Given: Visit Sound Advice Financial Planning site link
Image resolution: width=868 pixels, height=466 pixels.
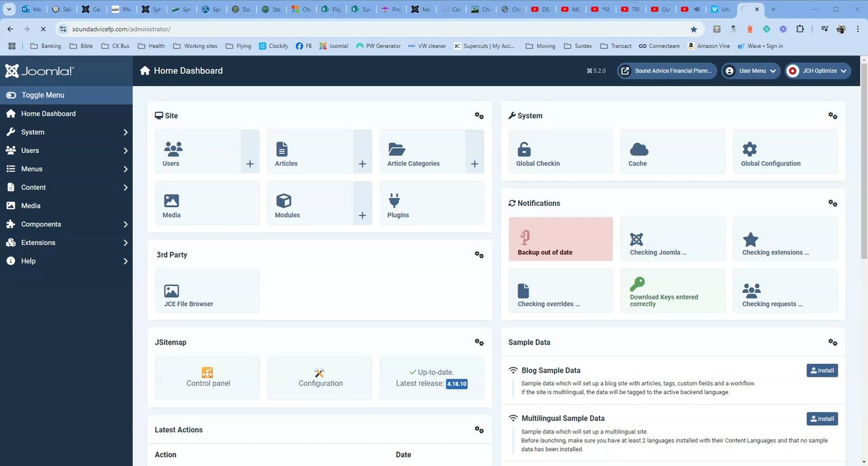Looking at the screenshot, I should click(667, 71).
